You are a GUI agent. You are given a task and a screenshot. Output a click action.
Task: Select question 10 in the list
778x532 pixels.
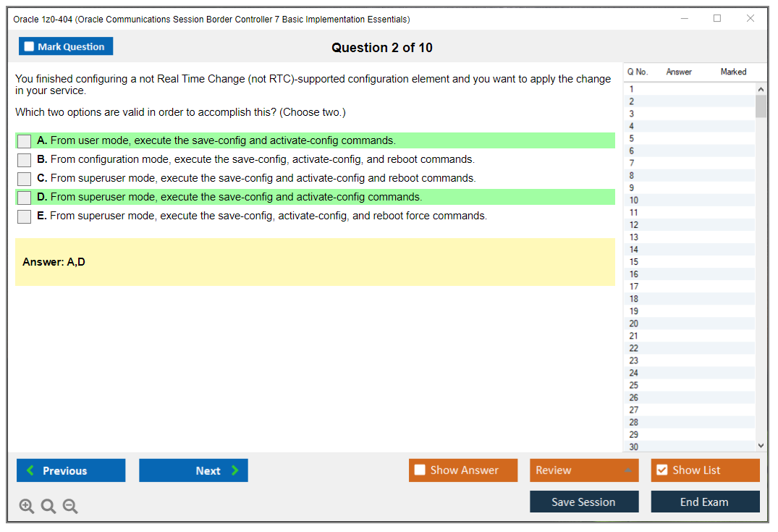pos(634,200)
